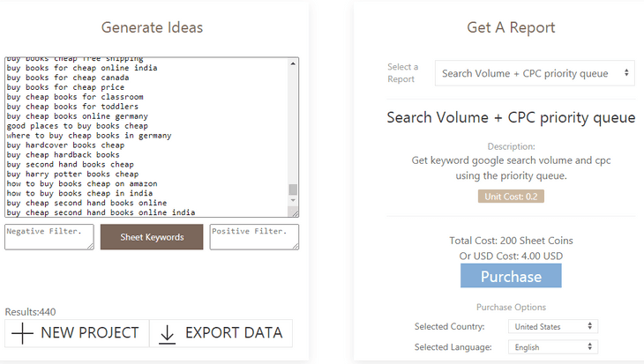Click keyword 'buy cheap books for classroom'

[75, 97]
